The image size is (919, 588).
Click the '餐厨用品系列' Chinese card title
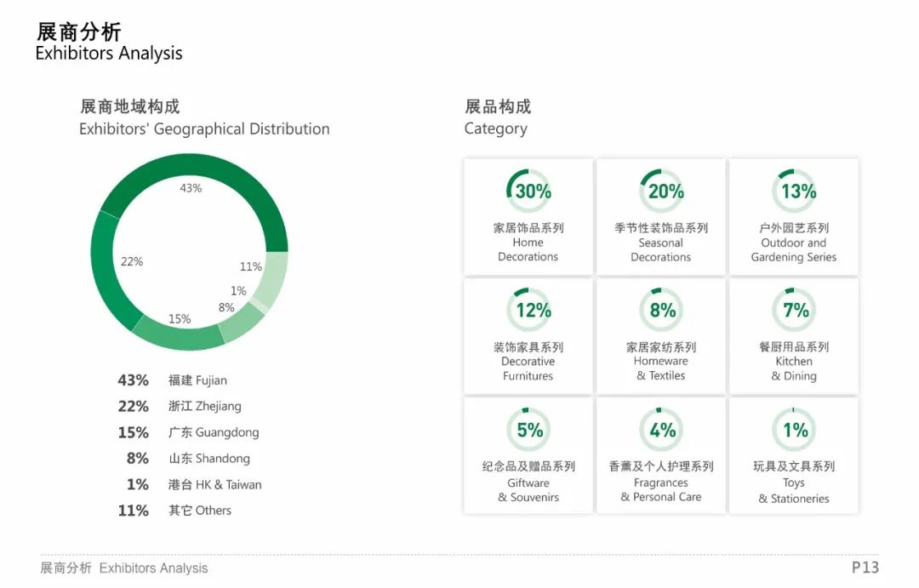point(794,347)
